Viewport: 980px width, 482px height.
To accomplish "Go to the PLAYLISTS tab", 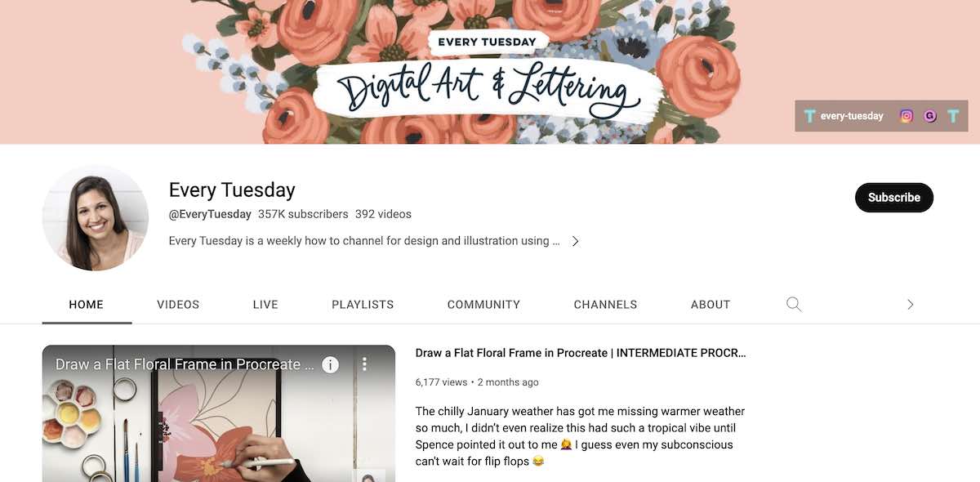I will click(x=363, y=305).
